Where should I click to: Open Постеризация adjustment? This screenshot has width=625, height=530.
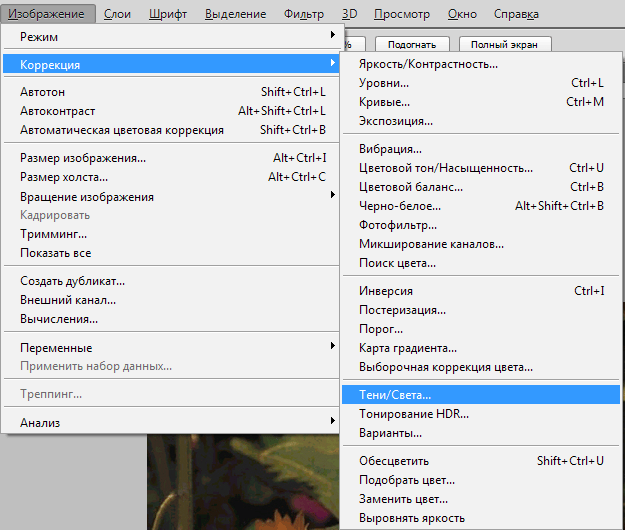coord(481,310)
